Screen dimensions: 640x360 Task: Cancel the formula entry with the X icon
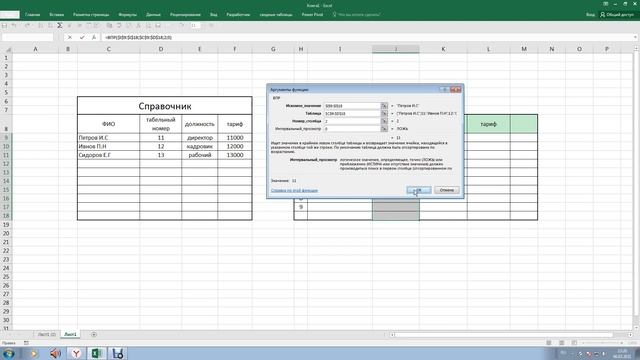point(70,37)
